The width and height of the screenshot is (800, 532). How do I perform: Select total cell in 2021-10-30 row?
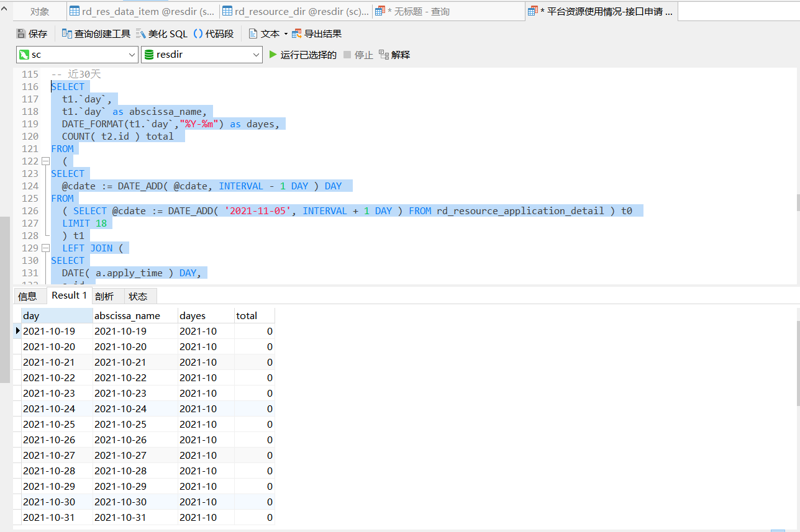(255, 502)
